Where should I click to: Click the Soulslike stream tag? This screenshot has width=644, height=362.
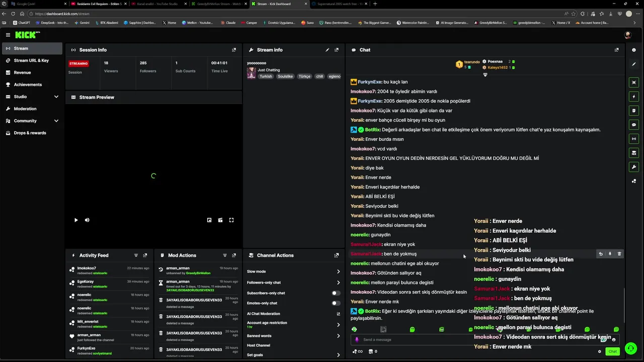[285, 76]
